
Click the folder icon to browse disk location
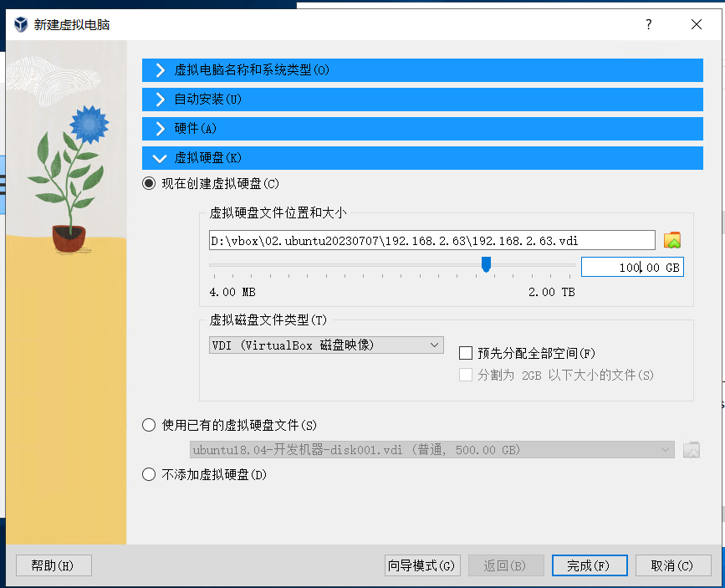(x=671, y=240)
